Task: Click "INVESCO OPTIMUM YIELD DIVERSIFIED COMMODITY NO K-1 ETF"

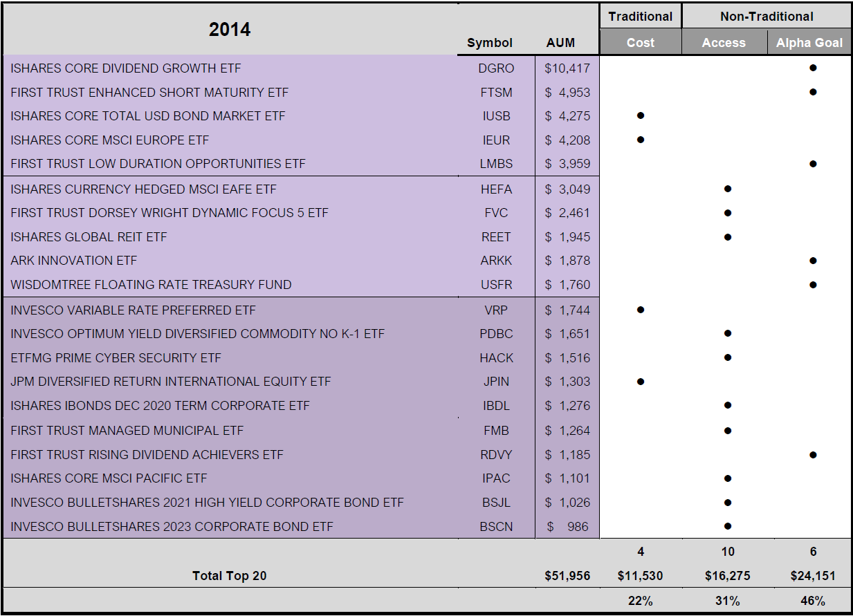Action: tap(198, 333)
